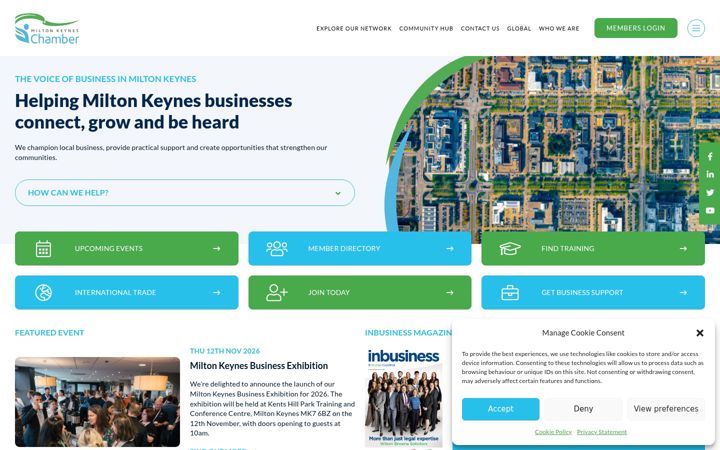Click the arrow on International Trade tile
Screen dimensions: 720x450
pyautogui.click(x=217, y=292)
